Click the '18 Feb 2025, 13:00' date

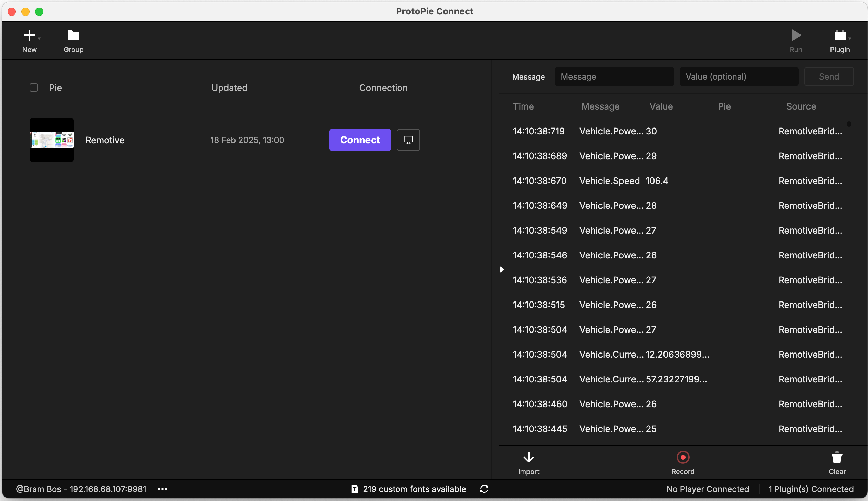(x=247, y=140)
